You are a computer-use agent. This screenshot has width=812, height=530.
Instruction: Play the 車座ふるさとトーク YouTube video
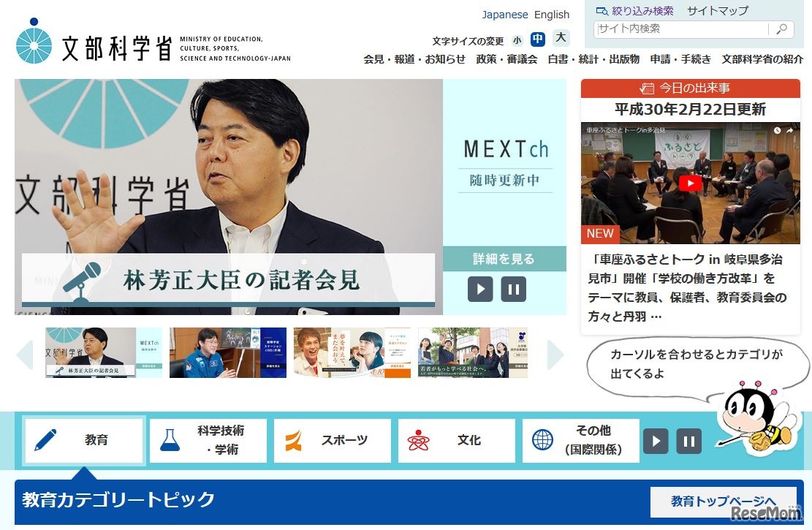[x=689, y=183]
